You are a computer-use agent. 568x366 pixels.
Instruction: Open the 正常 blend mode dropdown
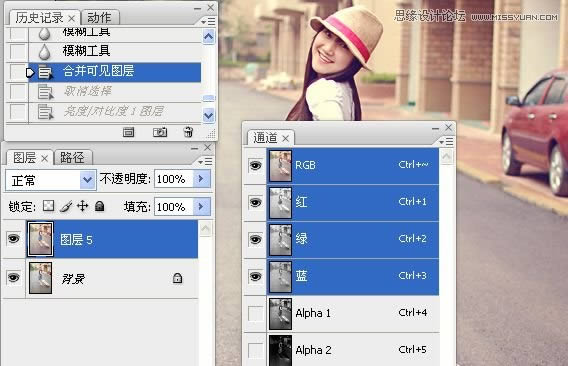click(x=51, y=180)
